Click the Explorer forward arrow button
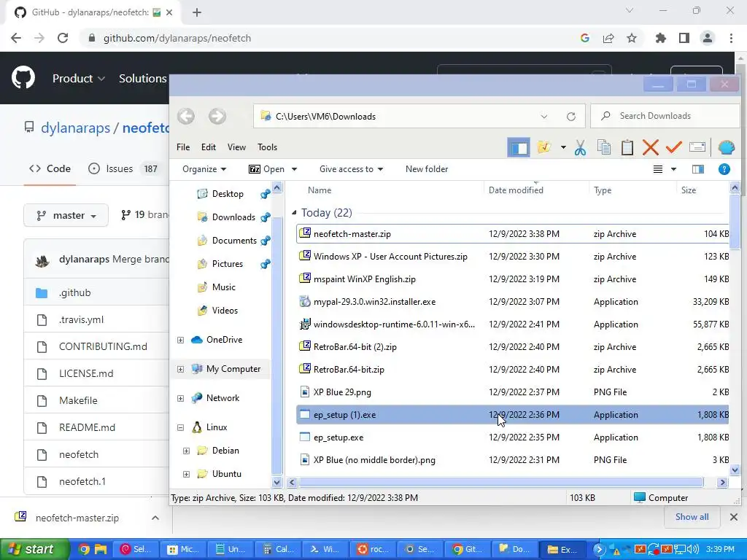 (x=217, y=116)
